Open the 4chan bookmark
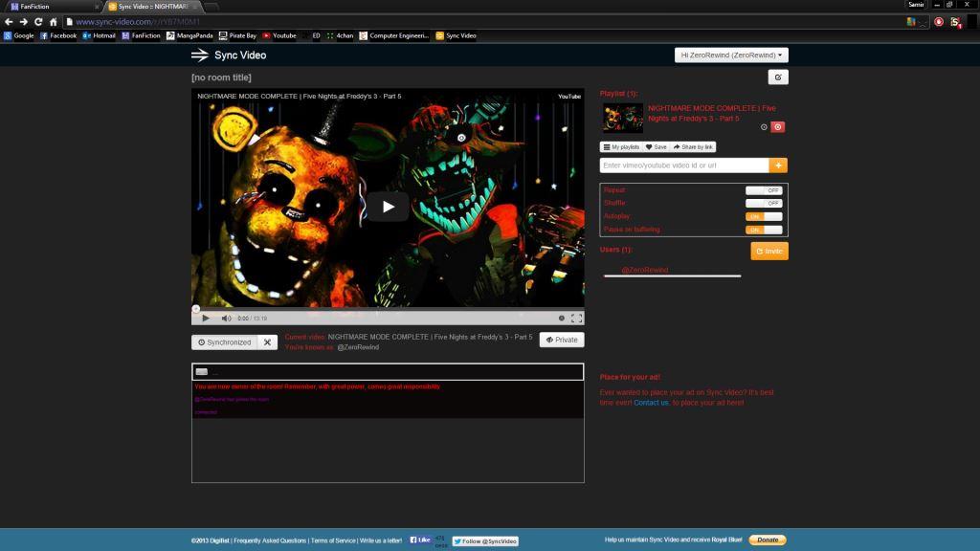Image resolution: width=980 pixels, height=551 pixels. coord(340,35)
